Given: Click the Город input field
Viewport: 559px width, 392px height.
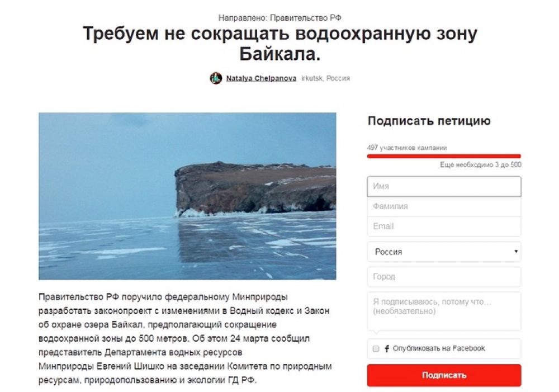Looking at the screenshot, I should 444,276.
